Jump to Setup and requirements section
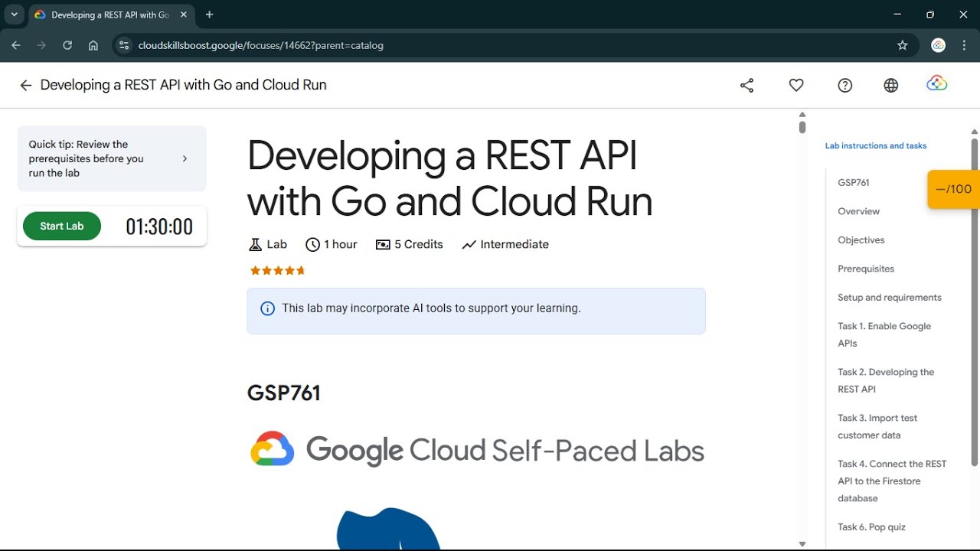The image size is (980, 551). coord(890,298)
